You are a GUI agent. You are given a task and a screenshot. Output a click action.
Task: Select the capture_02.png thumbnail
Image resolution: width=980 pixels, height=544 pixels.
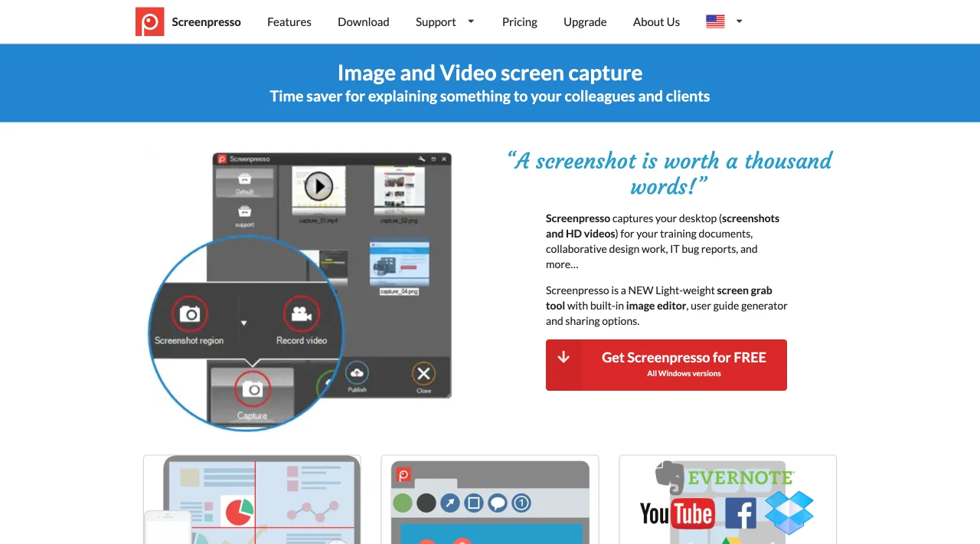pyautogui.click(x=399, y=192)
